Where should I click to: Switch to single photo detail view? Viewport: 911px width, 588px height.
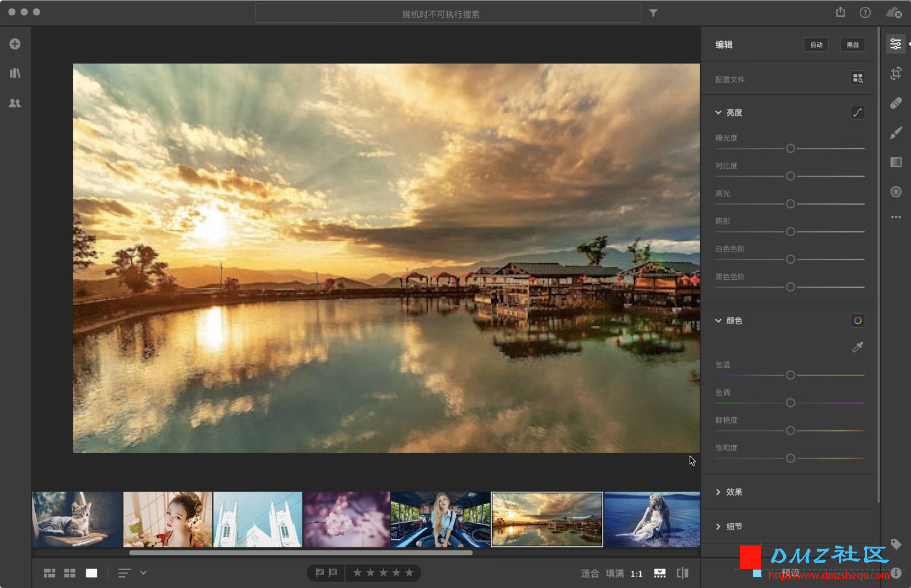coord(91,573)
